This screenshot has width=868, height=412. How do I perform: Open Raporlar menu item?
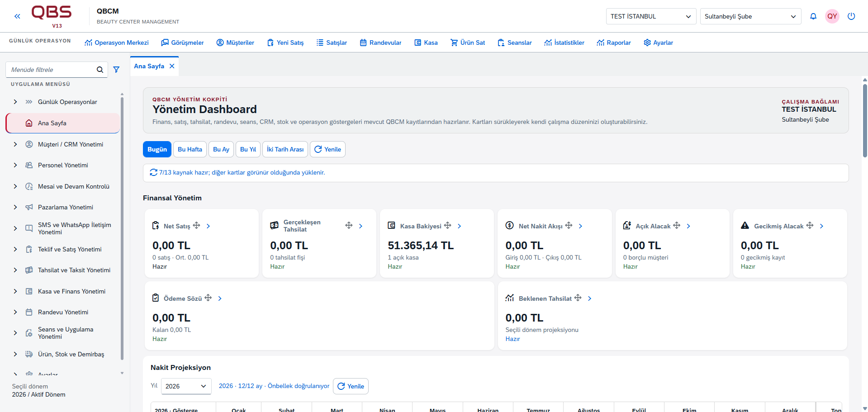(x=613, y=43)
